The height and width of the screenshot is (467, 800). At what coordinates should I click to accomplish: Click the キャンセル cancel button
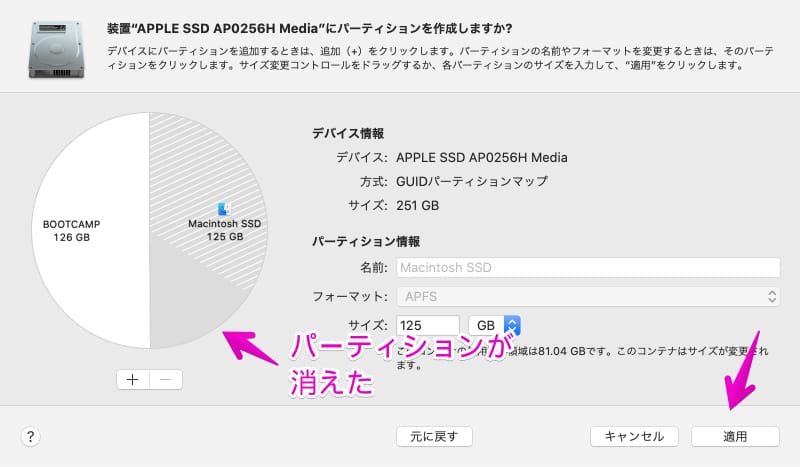[x=634, y=437]
